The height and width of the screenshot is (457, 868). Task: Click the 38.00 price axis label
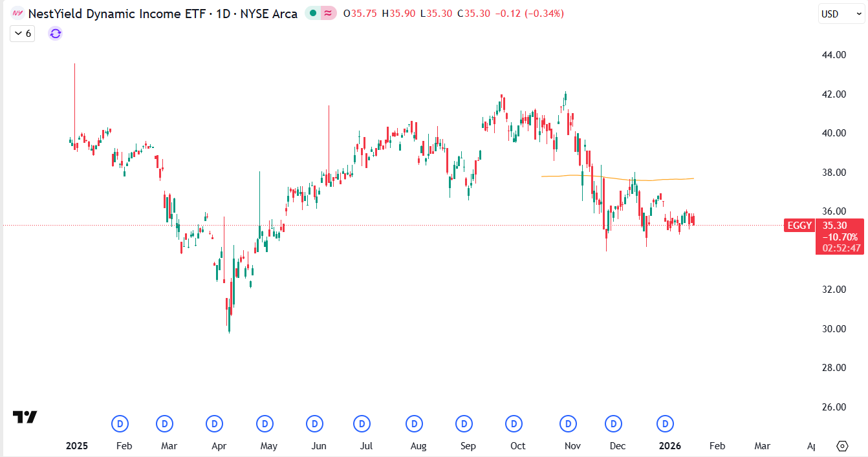pyautogui.click(x=834, y=173)
